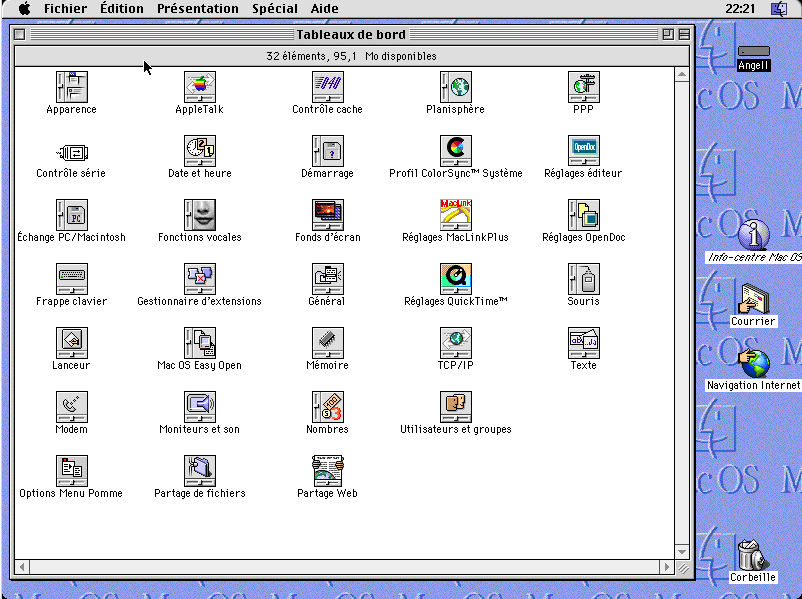This screenshot has height=599, width=802.
Task: Open the Spécial menu
Action: point(274,9)
